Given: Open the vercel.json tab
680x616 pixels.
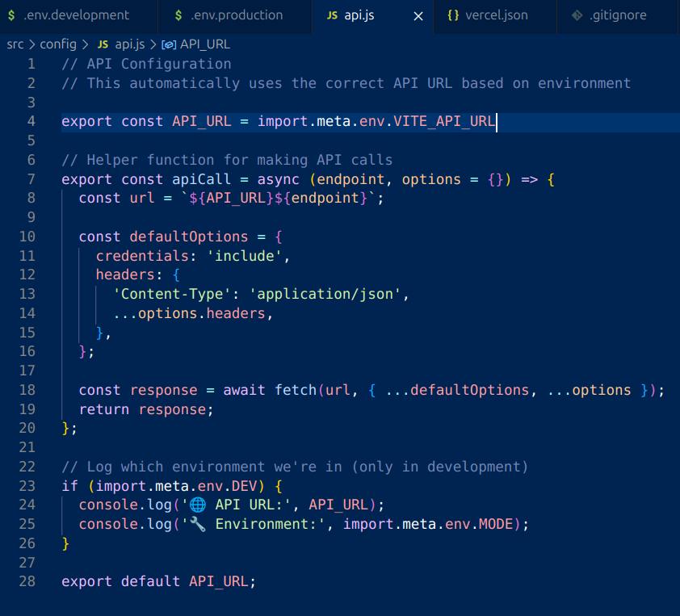Looking at the screenshot, I should (495, 15).
